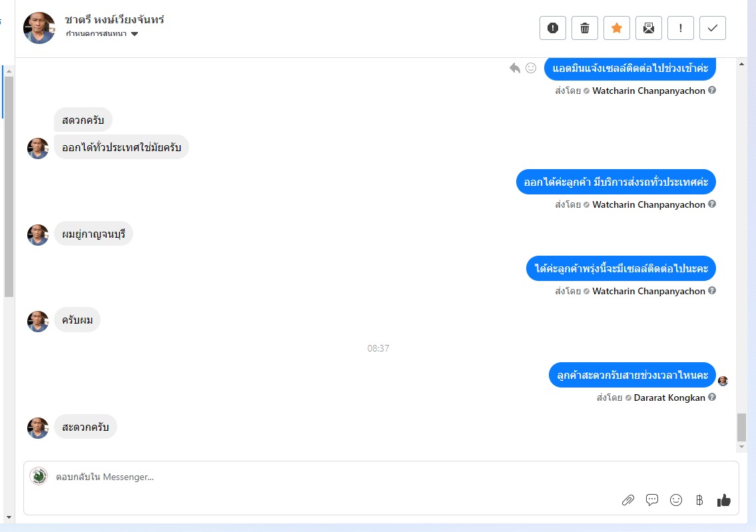
Task: Open saved replies with the speech bubble icon
Action: pyautogui.click(x=652, y=500)
